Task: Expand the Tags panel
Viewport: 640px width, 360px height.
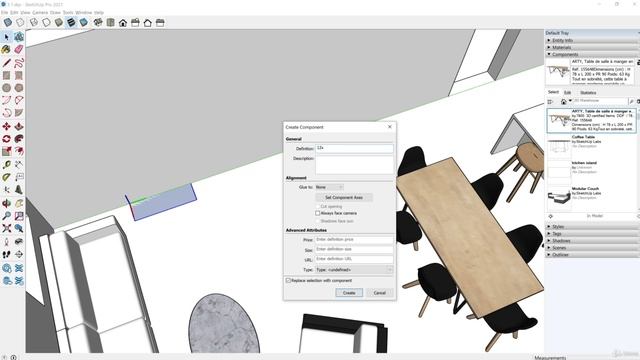Action: point(592,233)
